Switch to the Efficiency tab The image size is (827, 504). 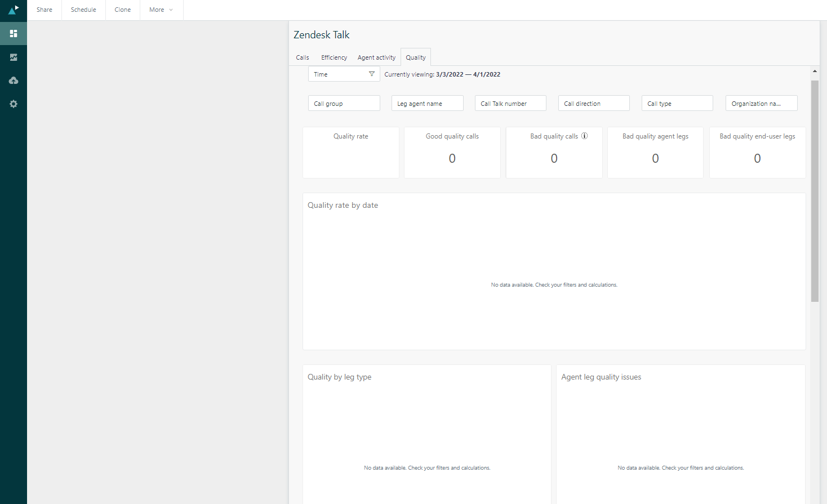tap(334, 57)
